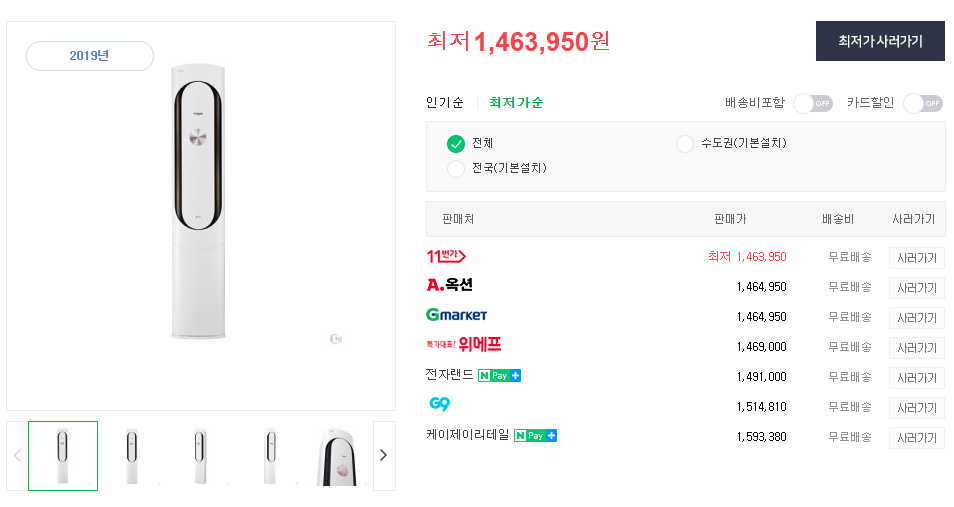Screen dimensions: 954x507
Task: Open the A.옥션 seller logo
Action: [x=450, y=285]
